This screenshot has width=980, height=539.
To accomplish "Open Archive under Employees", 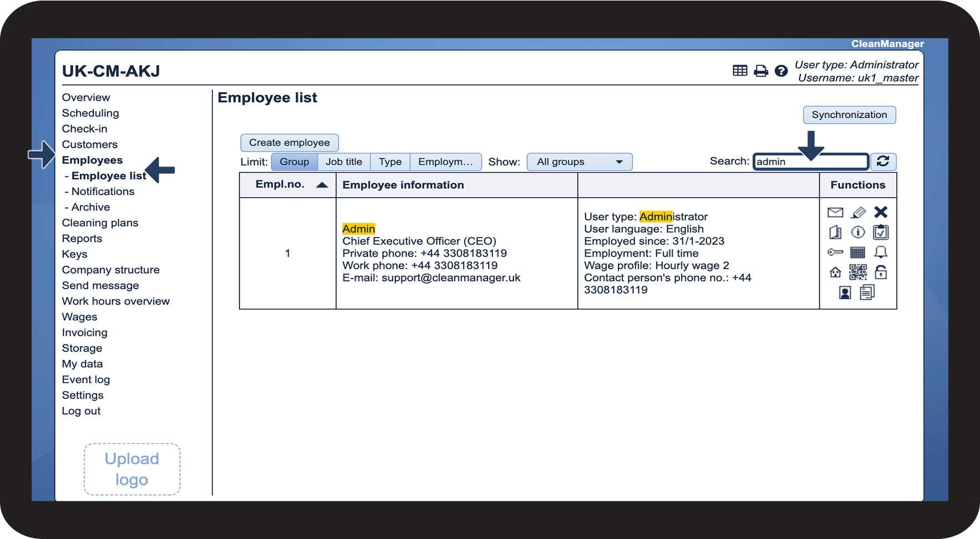I will 90,207.
